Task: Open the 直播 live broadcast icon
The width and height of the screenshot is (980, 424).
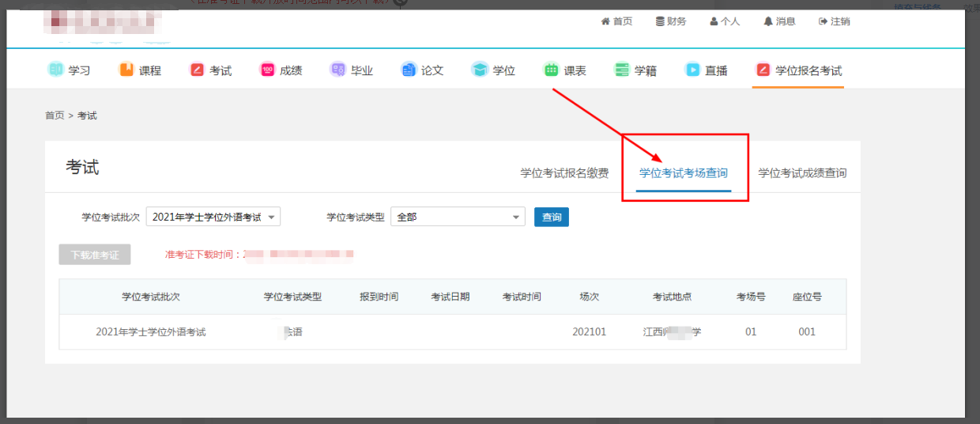Action: click(692, 70)
